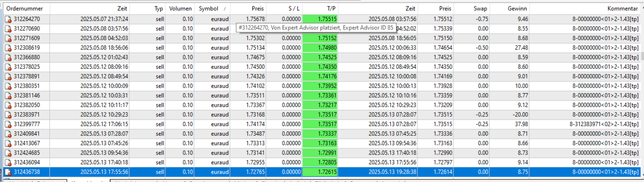Pick the order icon for 312378025
644x182 pixels.
point(8,67)
